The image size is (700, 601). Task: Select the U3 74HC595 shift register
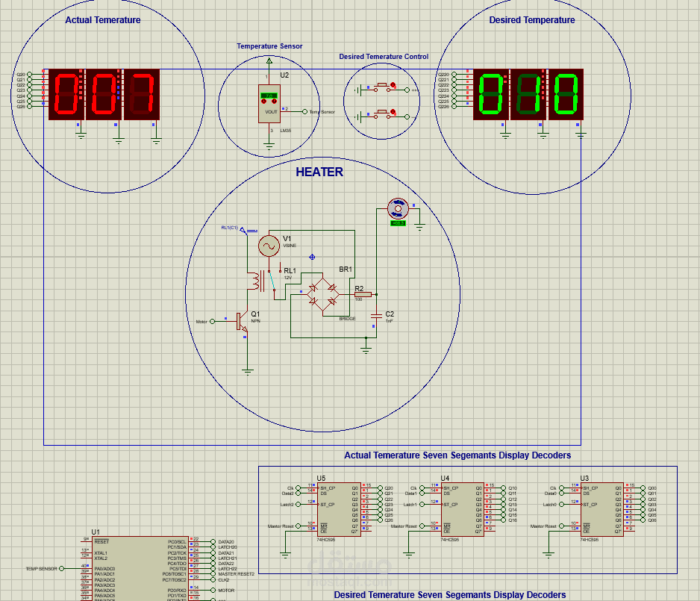[x=601, y=509]
